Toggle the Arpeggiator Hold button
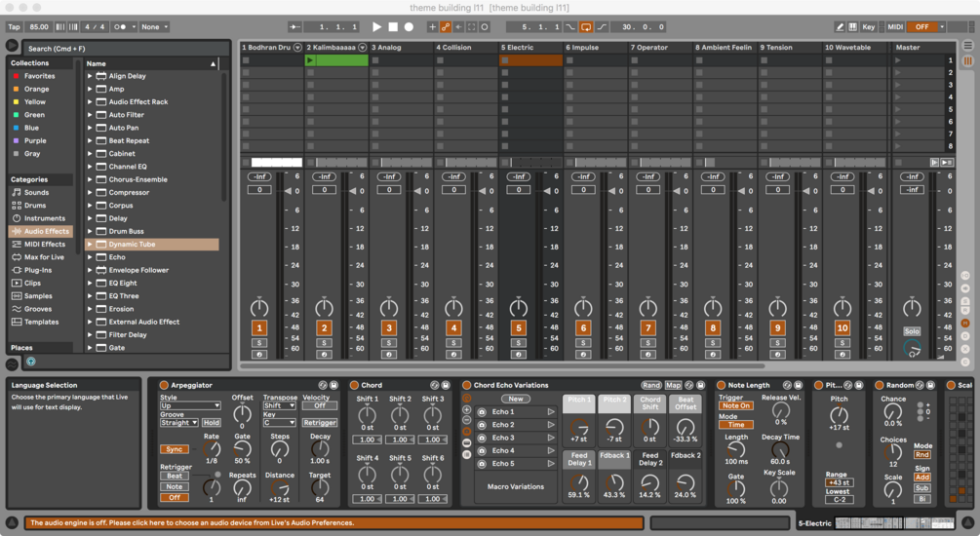The width and height of the screenshot is (980, 536). [x=212, y=423]
